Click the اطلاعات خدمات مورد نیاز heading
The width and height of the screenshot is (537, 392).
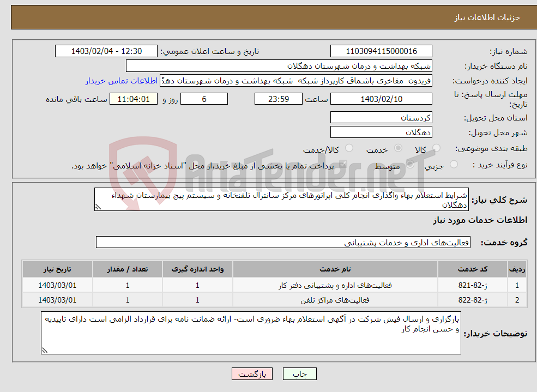click(x=480, y=220)
